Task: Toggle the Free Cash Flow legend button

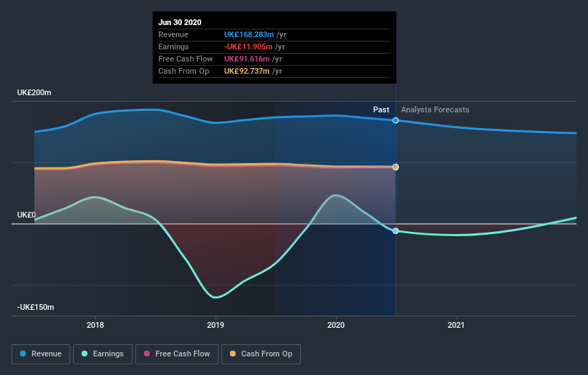Action: (177, 354)
